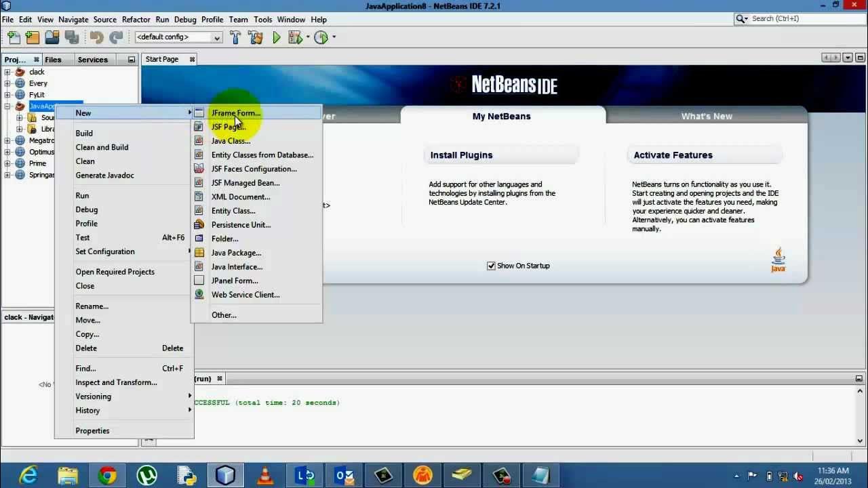868x488 pixels.
Task: Click the New File toolbar icon
Action: (x=13, y=37)
